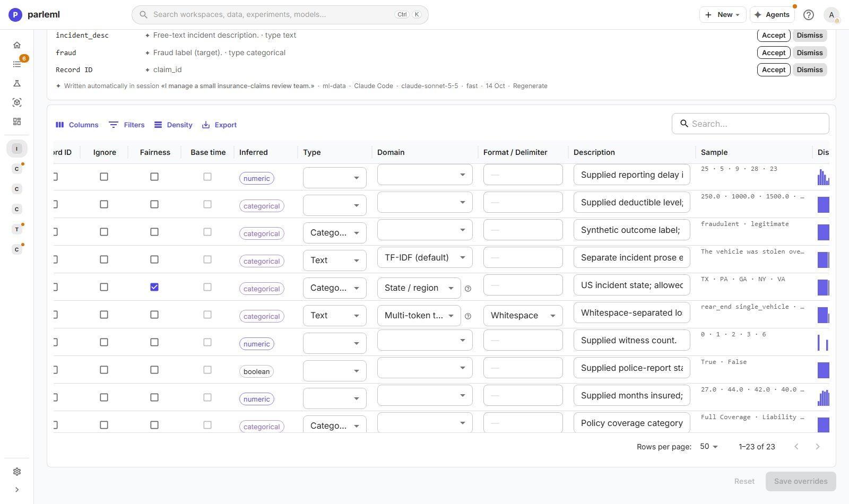Open Filters panel
Screen dimensions: 849x504
[126, 125]
